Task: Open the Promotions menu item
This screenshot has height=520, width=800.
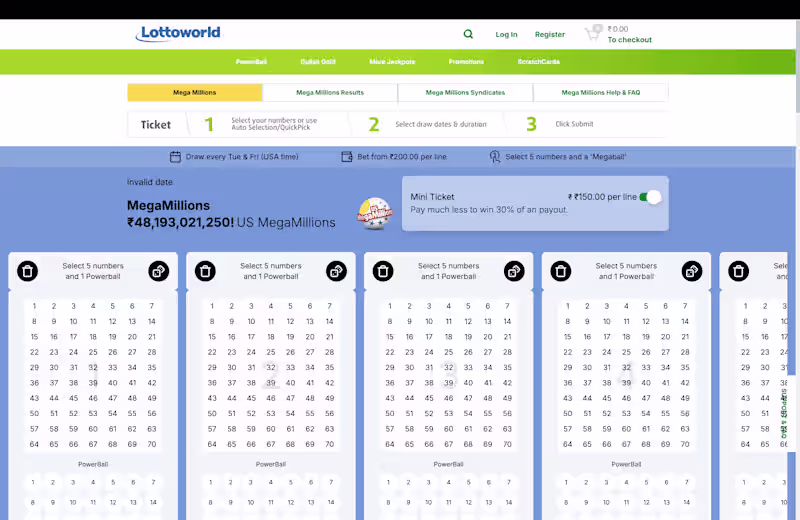Action: [466, 62]
